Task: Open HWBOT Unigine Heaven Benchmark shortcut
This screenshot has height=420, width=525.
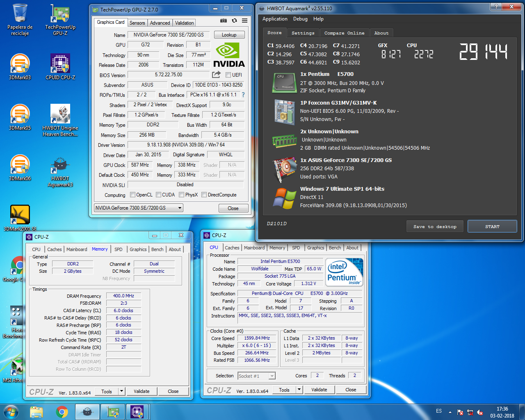Action: [x=60, y=120]
